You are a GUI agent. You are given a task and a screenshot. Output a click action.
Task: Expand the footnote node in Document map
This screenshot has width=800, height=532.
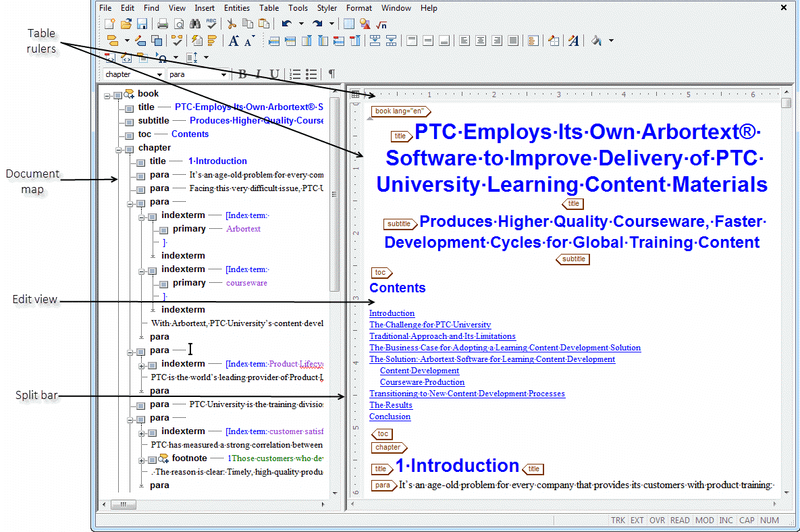coord(141,460)
